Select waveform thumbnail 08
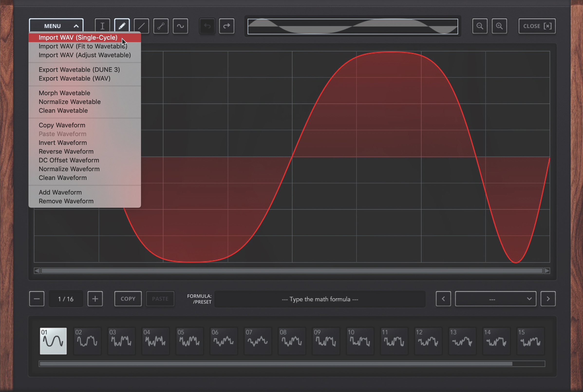Image resolution: width=583 pixels, height=392 pixels. tap(292, 341)
